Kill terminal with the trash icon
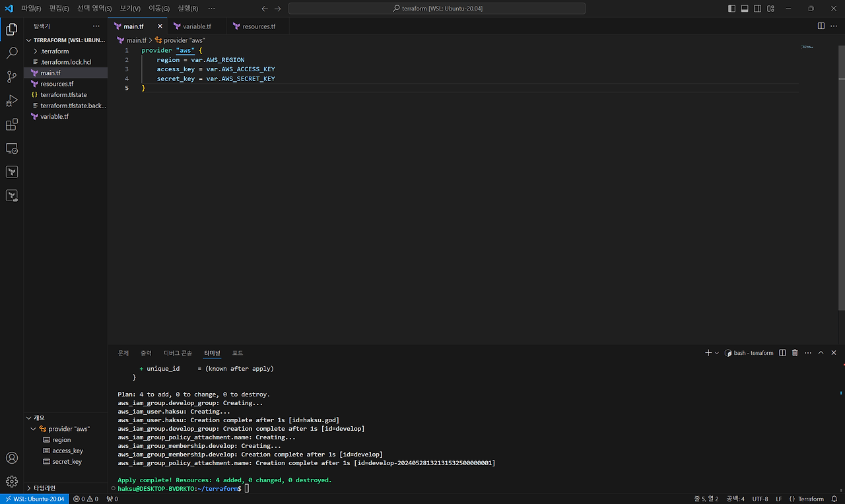Screen dimensions: 845x504 (x=795, y=353)
